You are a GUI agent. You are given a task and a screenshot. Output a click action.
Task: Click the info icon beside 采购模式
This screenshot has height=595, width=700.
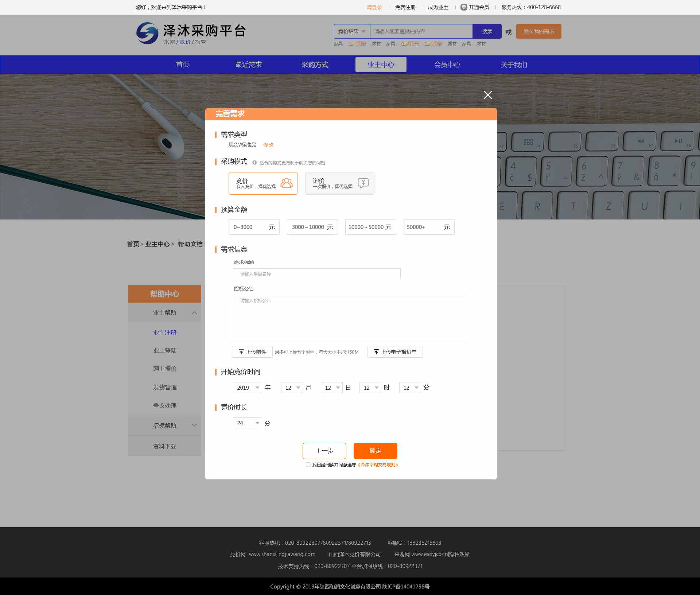point(254,163)
